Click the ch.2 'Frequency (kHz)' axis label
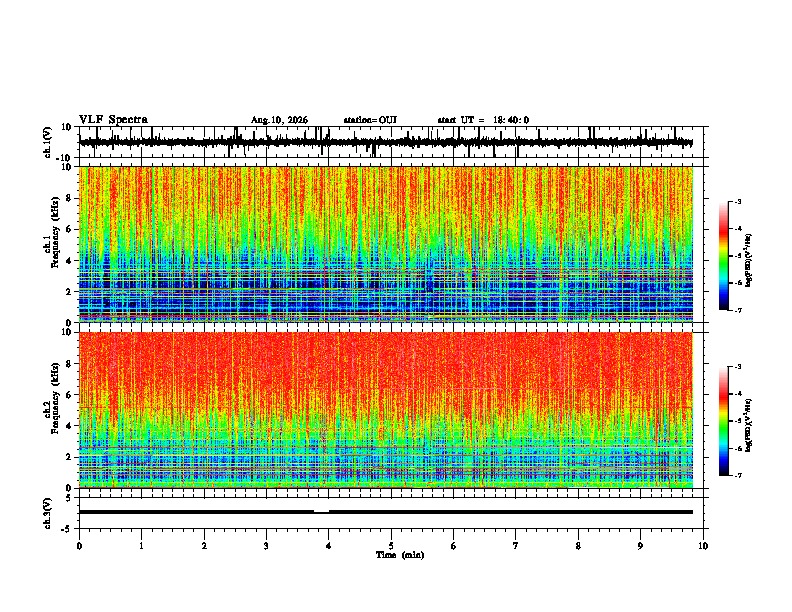 (x=55, y=398)
